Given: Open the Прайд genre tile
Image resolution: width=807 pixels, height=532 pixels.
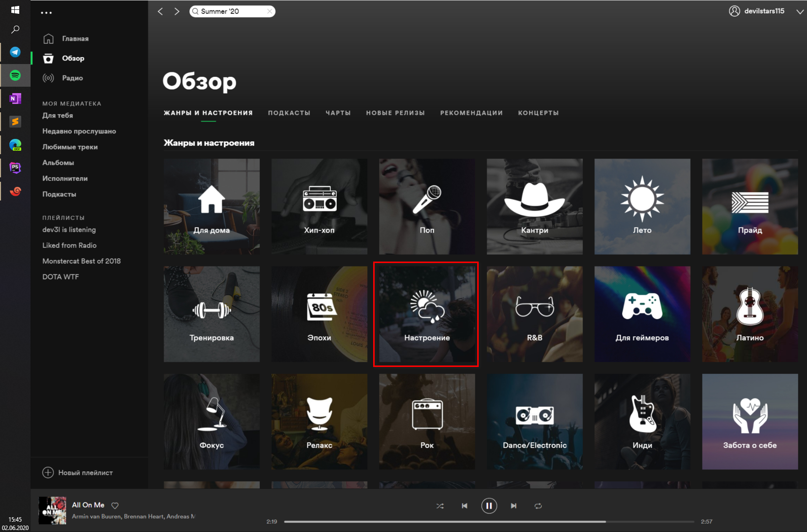Looking at the screenshot, I should (750, 206).
